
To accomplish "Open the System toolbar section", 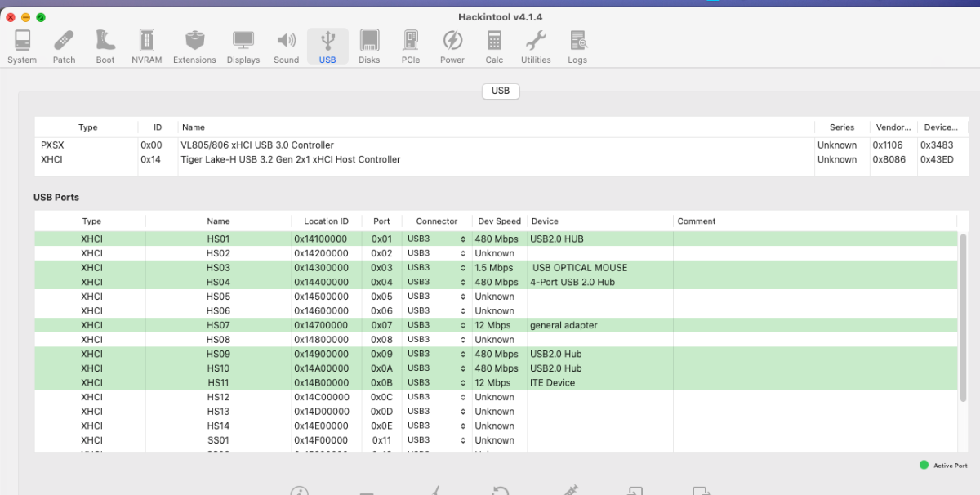I will [x=22, y=47].
